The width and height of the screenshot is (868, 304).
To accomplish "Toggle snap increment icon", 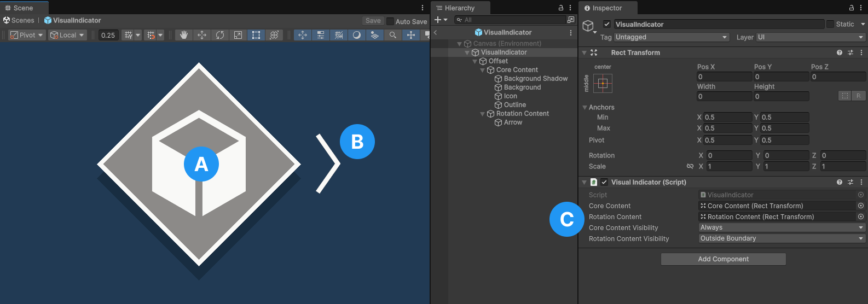I will pos(151,35).
